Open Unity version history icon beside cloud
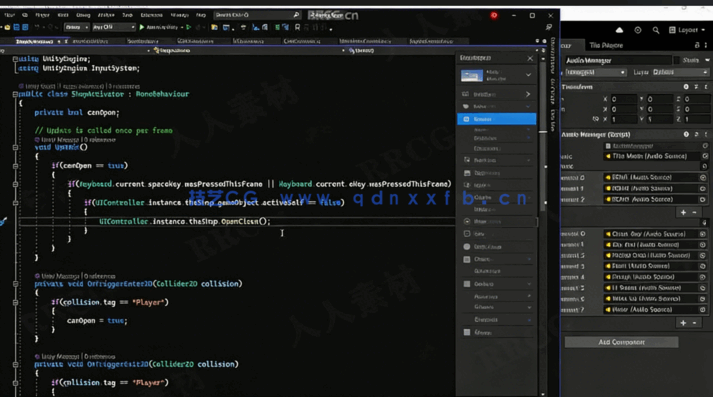This screenshot has width=713, height=397. click(638, 30)
